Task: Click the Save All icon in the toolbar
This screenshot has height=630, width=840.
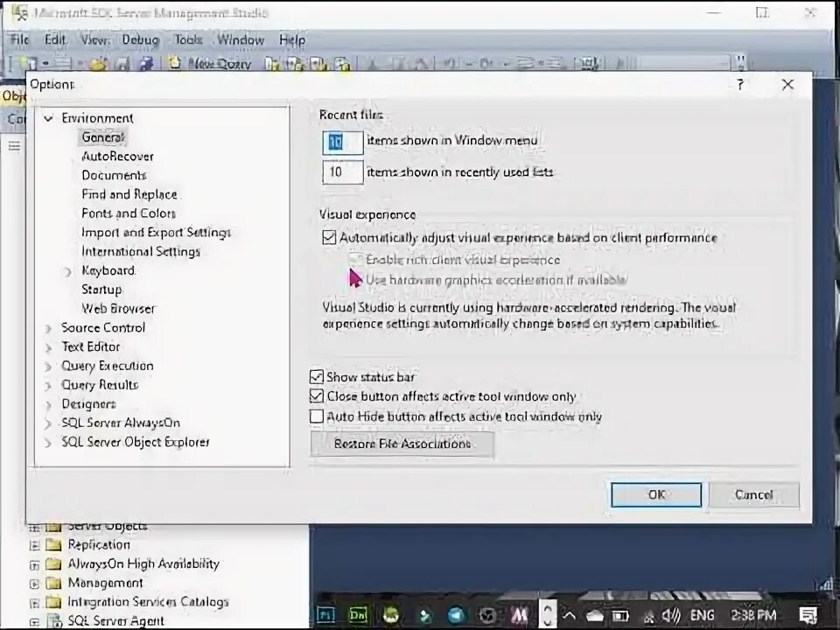Action: pyautogui.click(x=146, y=63)
